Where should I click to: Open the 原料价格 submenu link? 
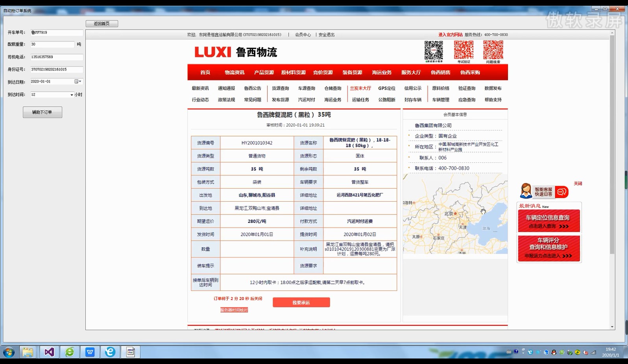click(441, 88)
